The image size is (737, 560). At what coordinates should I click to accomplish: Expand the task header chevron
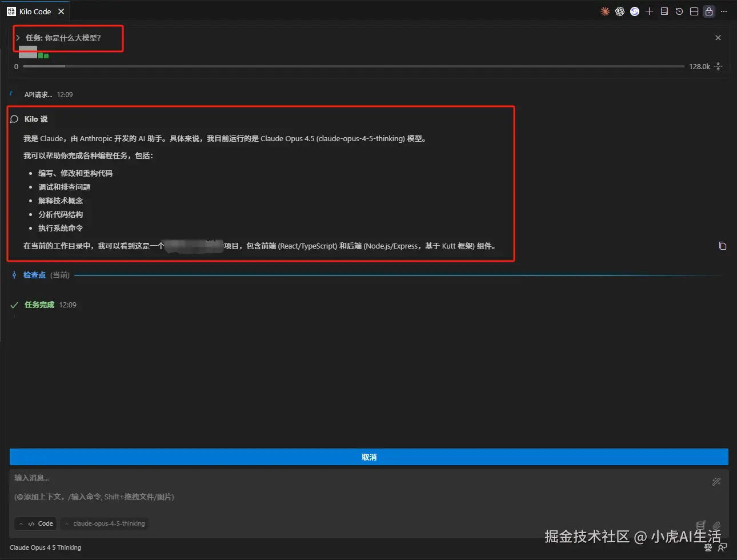[18, 38]
